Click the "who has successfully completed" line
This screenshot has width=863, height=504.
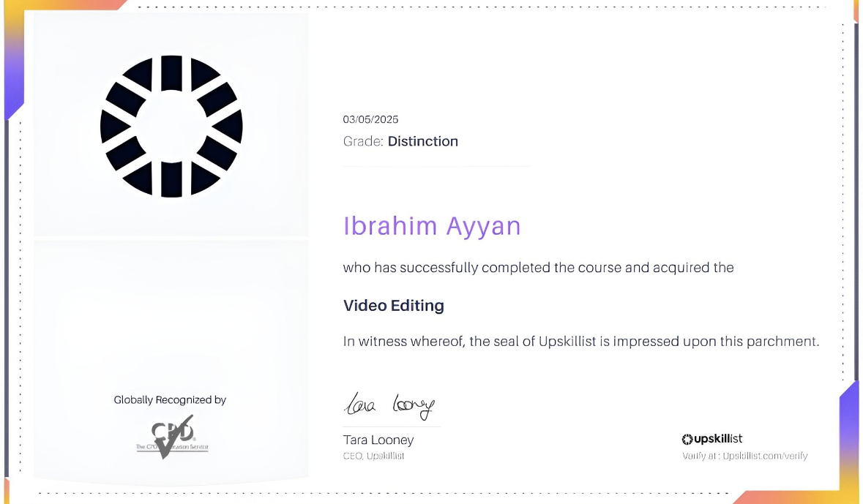pos(538,268)
